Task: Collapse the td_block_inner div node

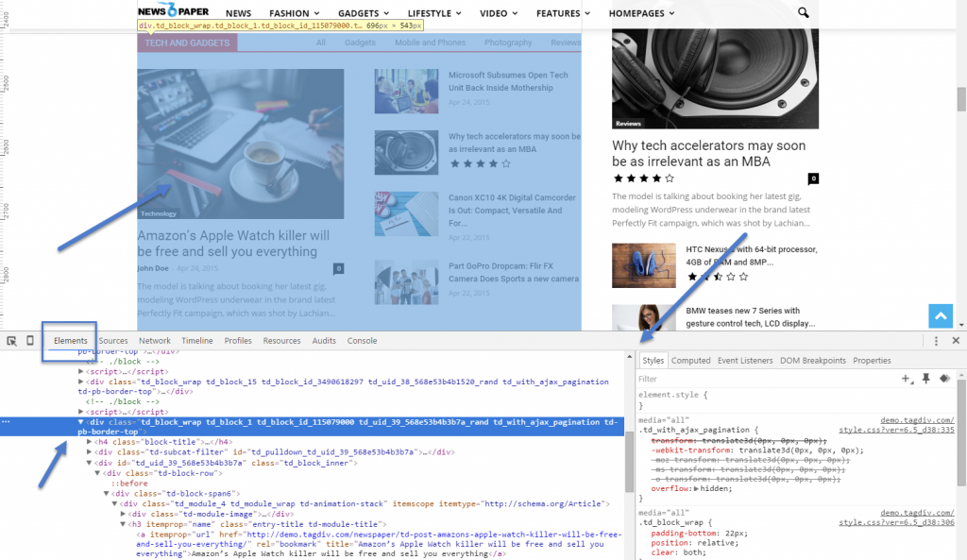Action: point(90,463)
